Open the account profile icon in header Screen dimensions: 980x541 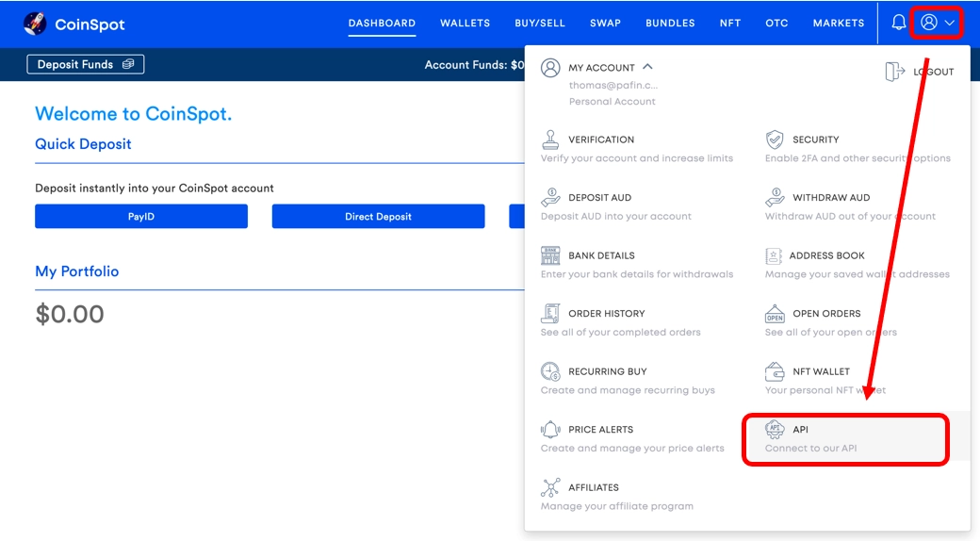(x=929, y=23)
